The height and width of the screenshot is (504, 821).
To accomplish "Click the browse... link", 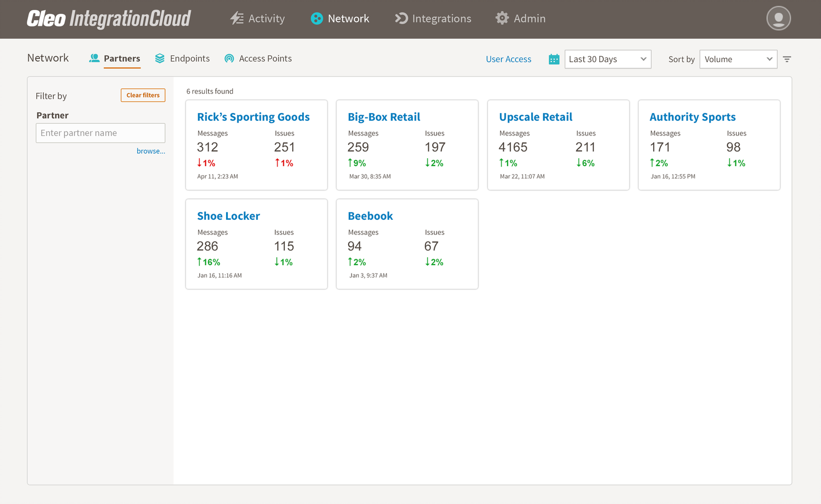I will tap(151, 151).
